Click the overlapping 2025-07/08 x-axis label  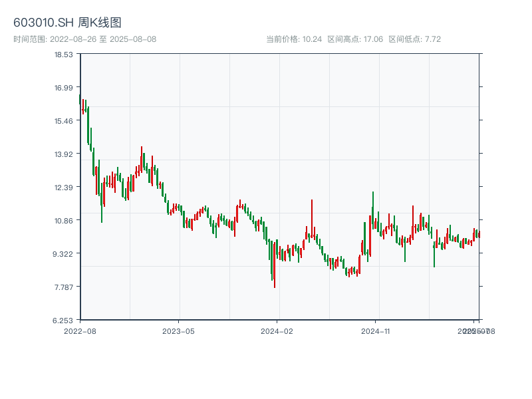point(475,331)
